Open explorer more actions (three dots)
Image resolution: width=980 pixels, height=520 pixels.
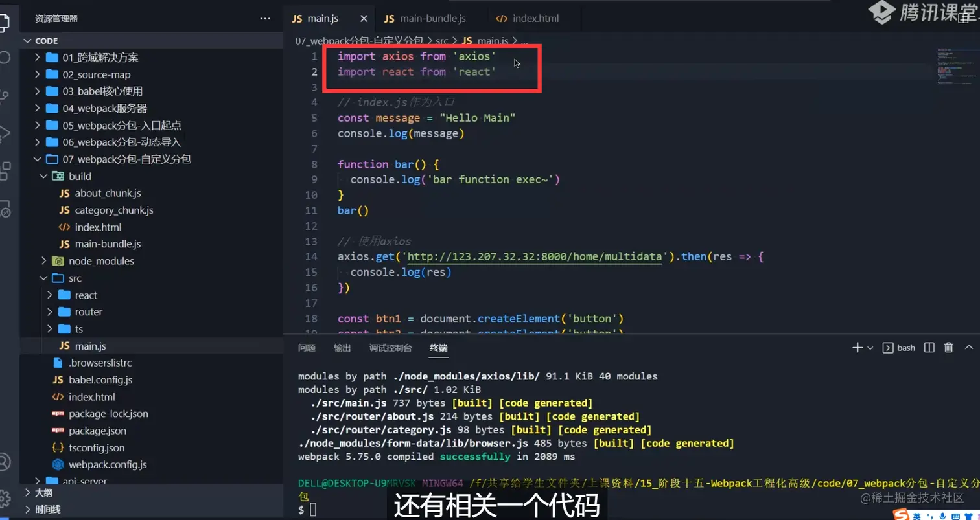[265, 19]
